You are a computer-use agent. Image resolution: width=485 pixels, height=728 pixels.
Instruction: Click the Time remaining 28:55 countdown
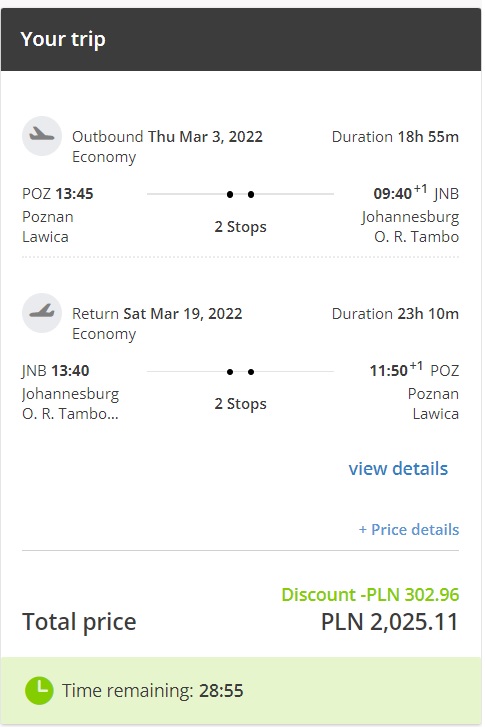(x=153, y=690)
